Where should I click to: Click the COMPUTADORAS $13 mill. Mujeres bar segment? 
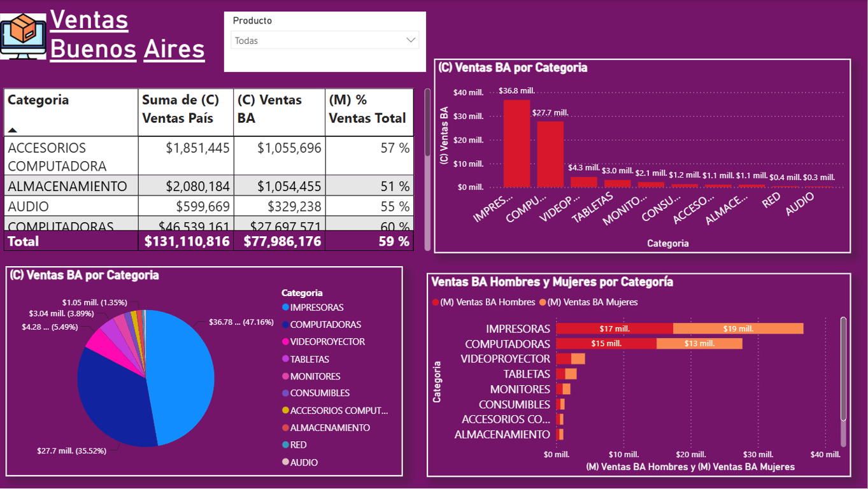[699, 344]
